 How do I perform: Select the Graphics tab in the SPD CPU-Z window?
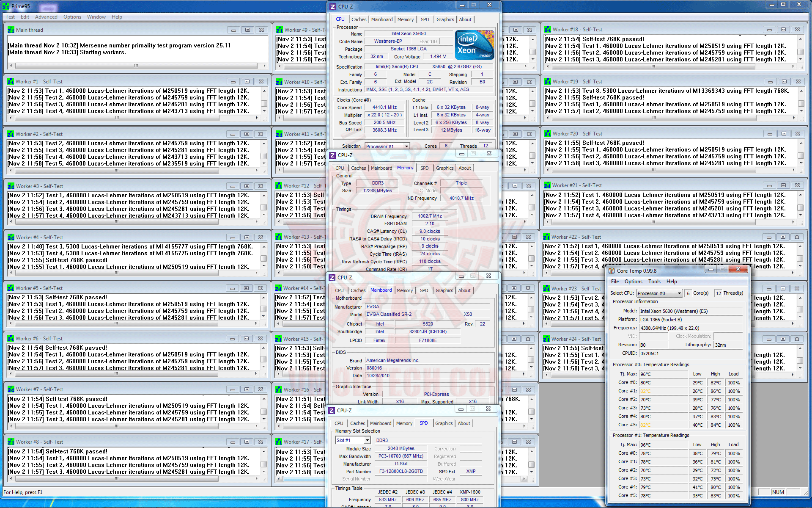tap(444, 423)
